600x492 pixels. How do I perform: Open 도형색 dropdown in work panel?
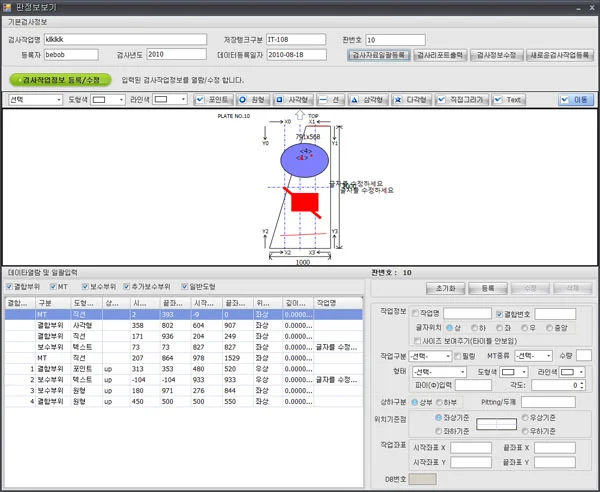pyautogui.click(x=514, y=372)
